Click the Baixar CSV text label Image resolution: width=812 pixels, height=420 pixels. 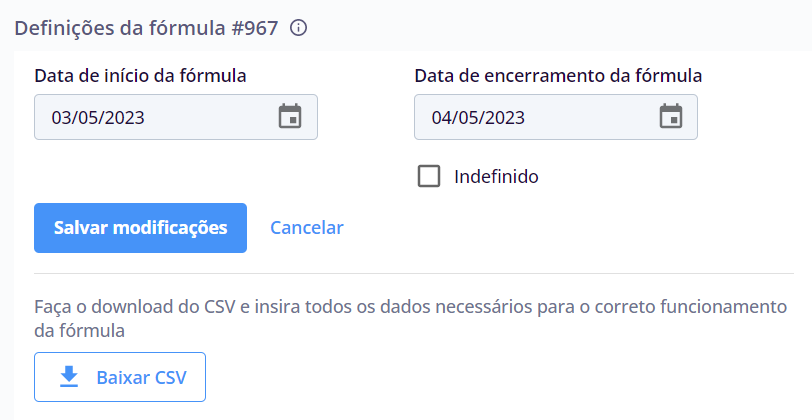(x=141, y=378)
